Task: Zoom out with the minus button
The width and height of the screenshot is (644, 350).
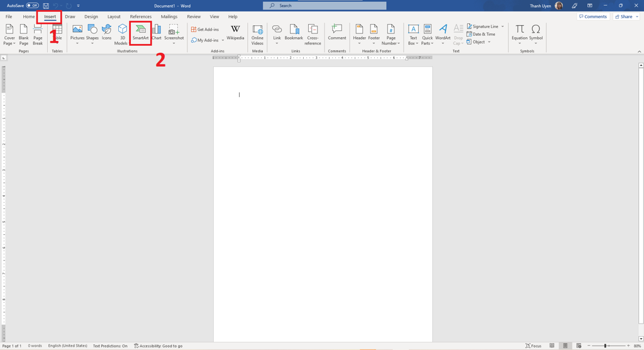Action: [589, 346]
